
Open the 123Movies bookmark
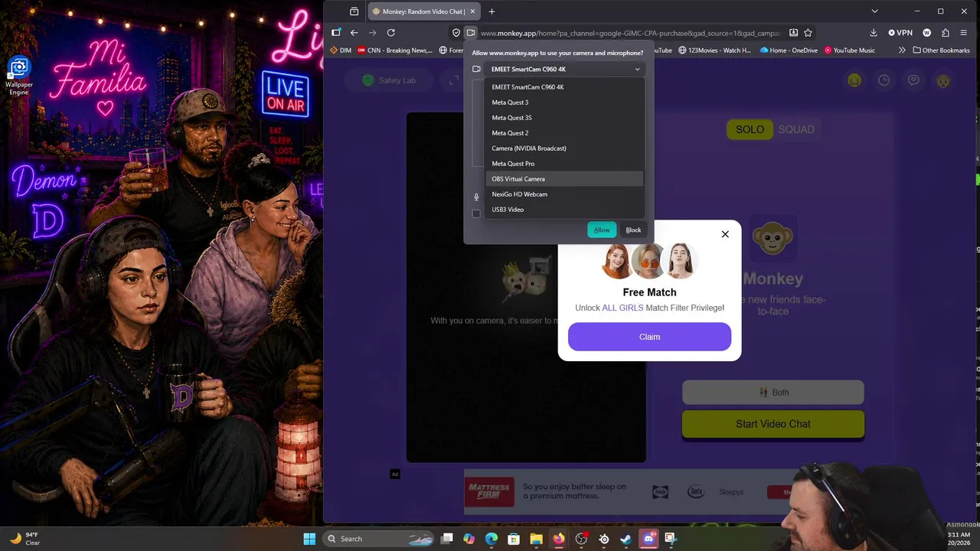click(x=714, y=51)
